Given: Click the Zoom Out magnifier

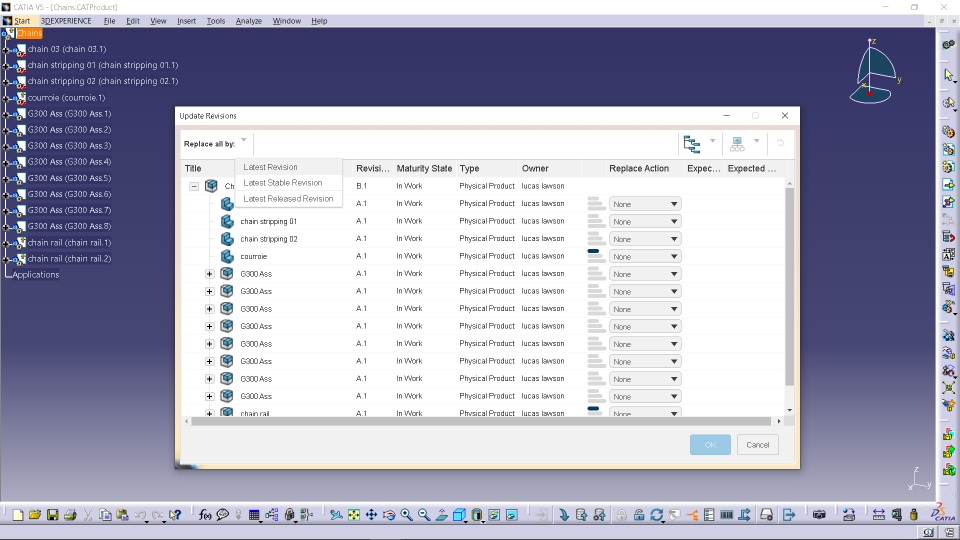Looking at the screenshot, I should [424, 515].
